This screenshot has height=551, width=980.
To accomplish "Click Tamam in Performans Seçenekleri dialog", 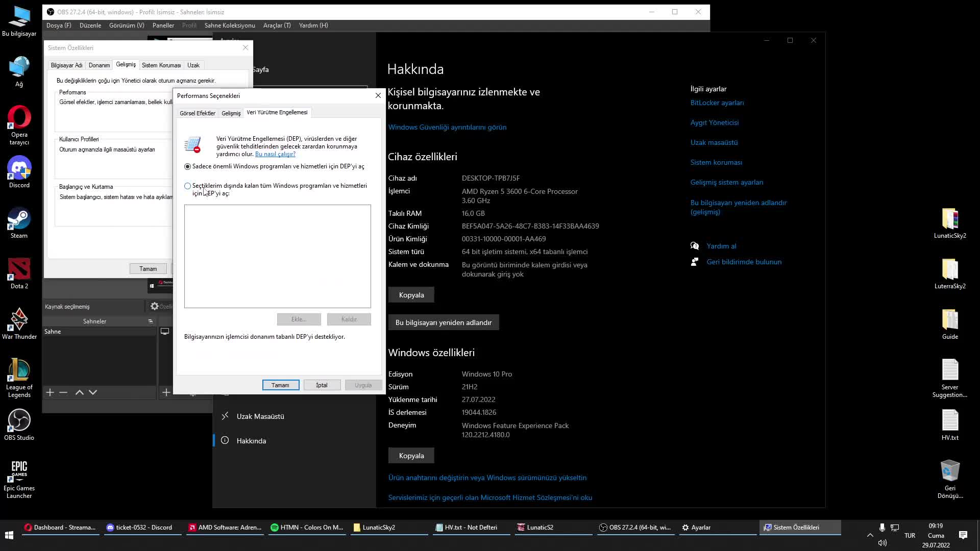I will pyautogui.click(x=280, y=385).
